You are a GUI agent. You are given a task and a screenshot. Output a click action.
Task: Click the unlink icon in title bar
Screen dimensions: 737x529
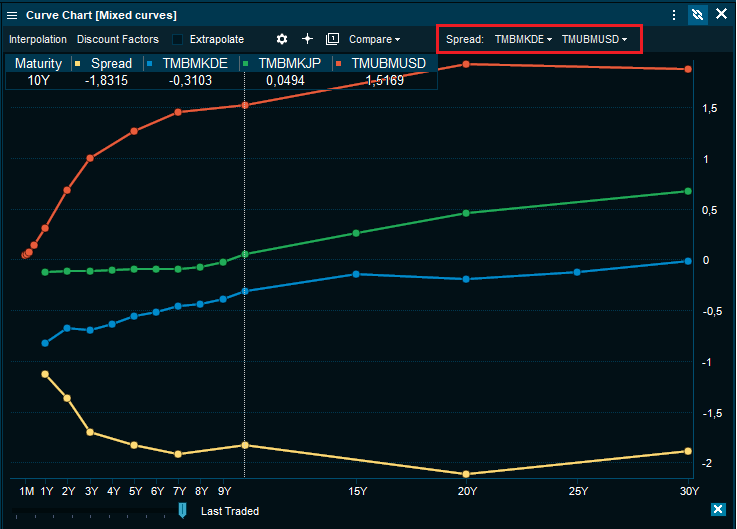click(698, 15)
